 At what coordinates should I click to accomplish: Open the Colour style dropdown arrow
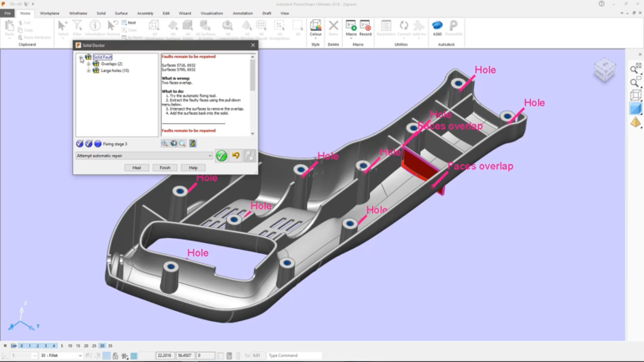(x=315, y=39)
